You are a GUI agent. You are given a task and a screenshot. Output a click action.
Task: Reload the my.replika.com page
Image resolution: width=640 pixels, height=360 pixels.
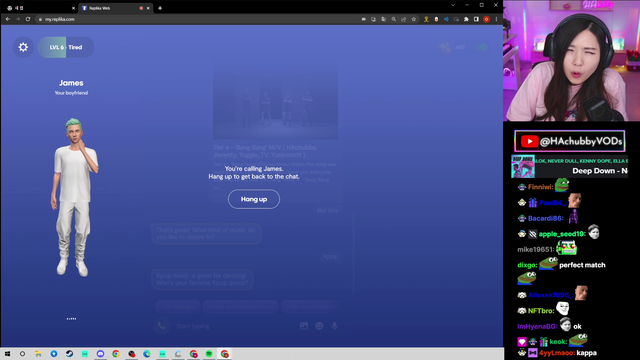[28, 19]
